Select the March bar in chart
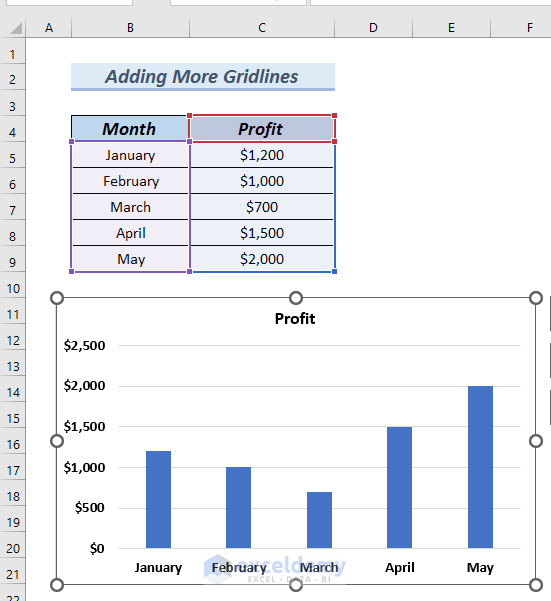Image resolution: width=551 pixels, height=601 pixels. point(319,520)
